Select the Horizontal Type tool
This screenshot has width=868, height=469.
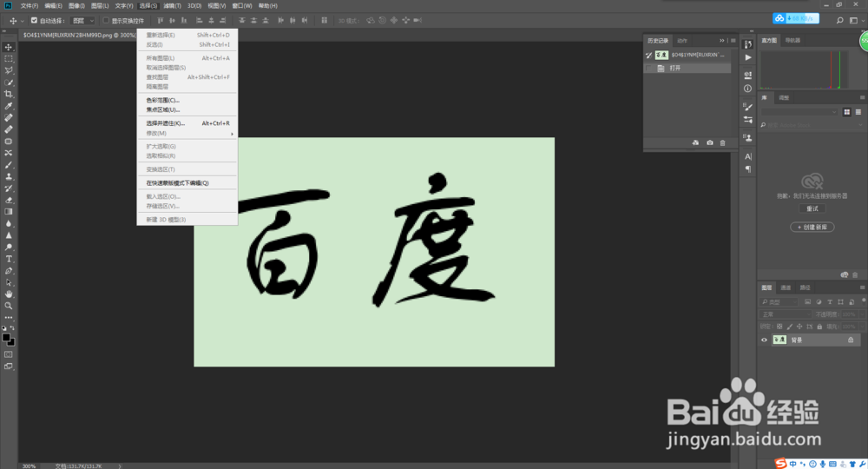(9, 259)
